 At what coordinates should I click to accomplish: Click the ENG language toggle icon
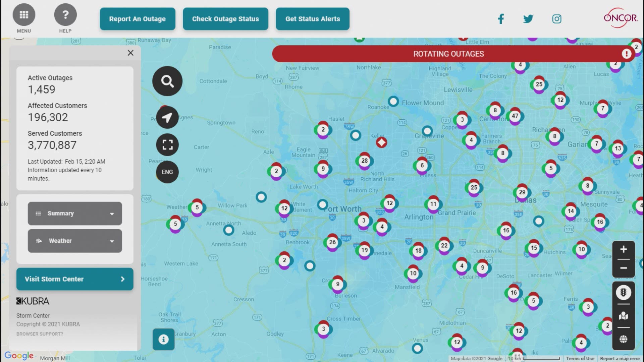tap(167, 172)
